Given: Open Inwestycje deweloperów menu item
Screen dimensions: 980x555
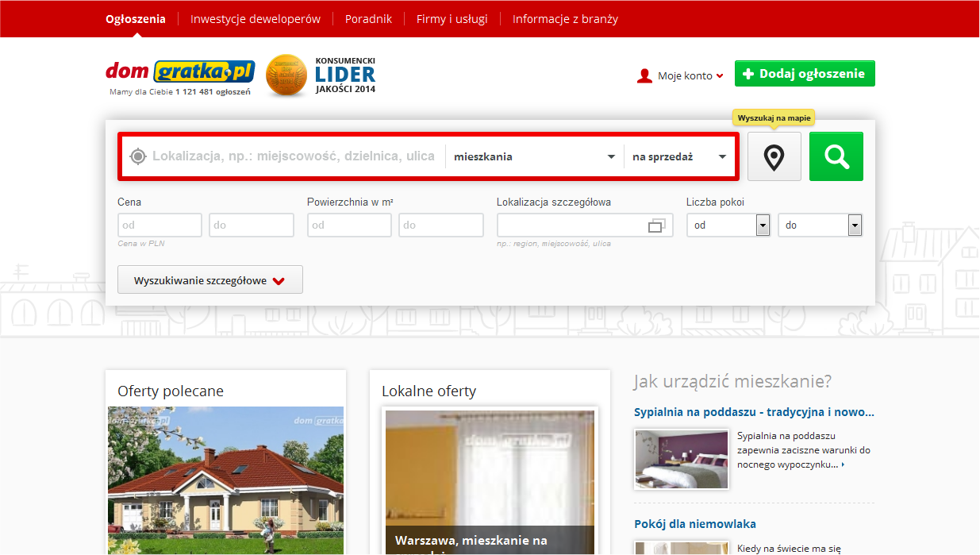Looking at the screenshot, I should point(256,19).
